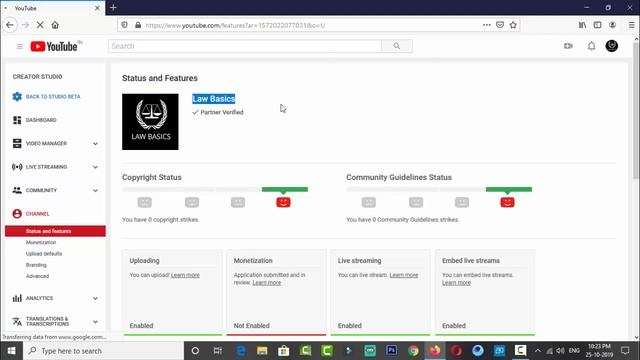The width and height of the screenshot is (640, 360).
Task: Stop loading the page
Action: 40,25
